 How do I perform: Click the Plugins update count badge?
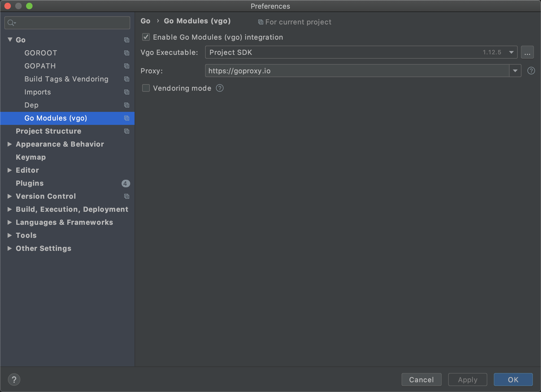125,184
